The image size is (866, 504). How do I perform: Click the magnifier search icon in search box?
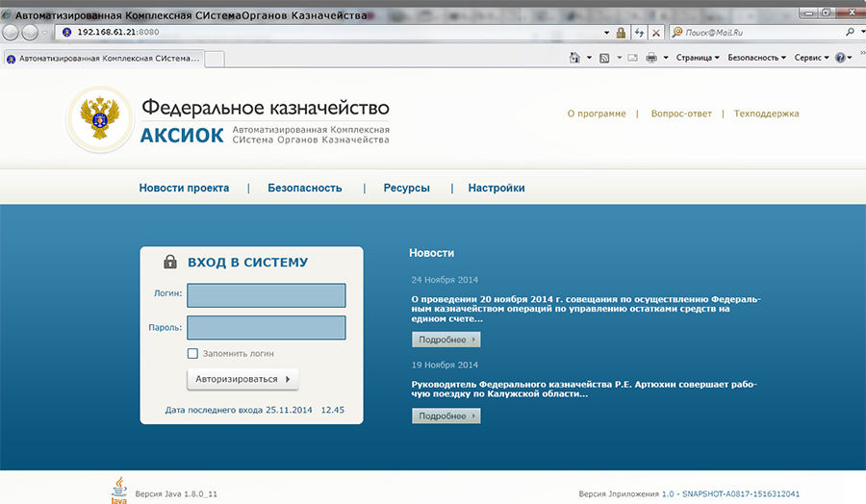click(850, 32)
